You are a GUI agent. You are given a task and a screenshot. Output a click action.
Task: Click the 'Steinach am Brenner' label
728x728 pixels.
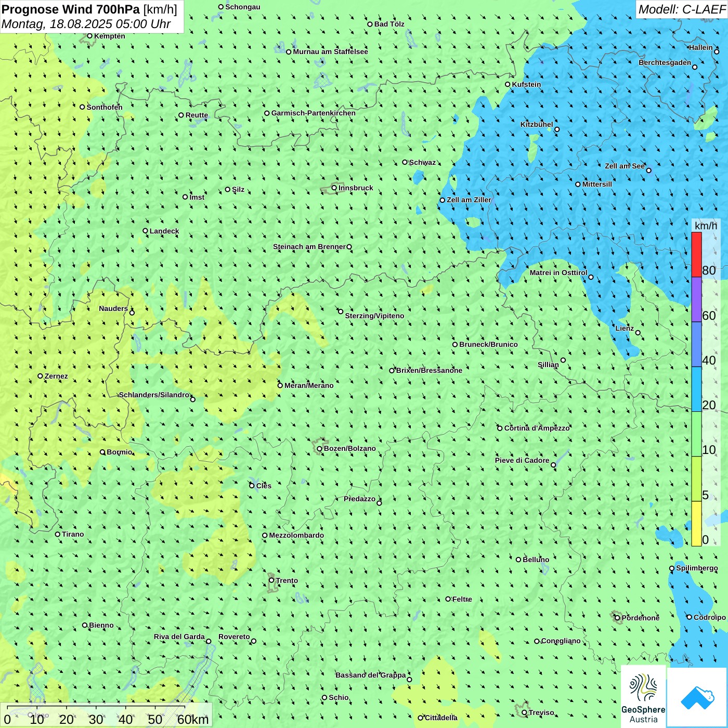pyautogui.click(x=309, y=246)
